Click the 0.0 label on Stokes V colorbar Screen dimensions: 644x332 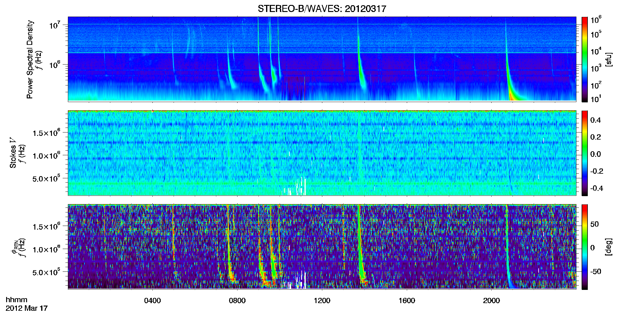[595, 154]
